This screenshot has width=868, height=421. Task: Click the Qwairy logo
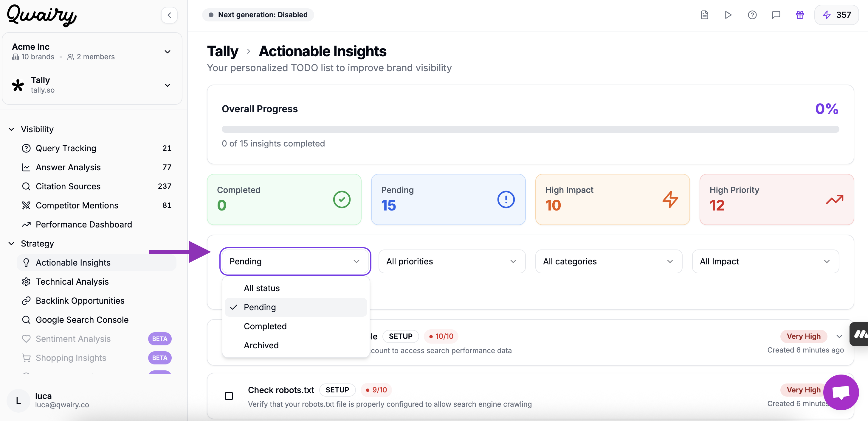(42, 15)
